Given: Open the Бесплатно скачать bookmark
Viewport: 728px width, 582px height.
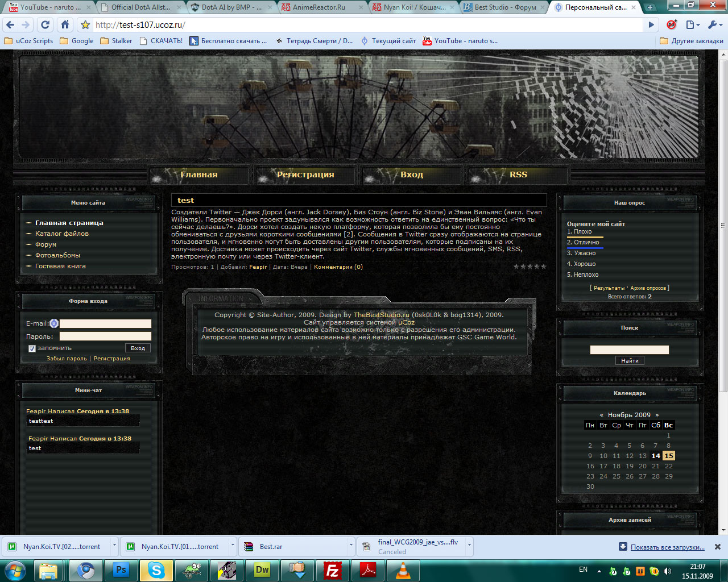Looking at the screenshot, I should [x=228, y=41].
